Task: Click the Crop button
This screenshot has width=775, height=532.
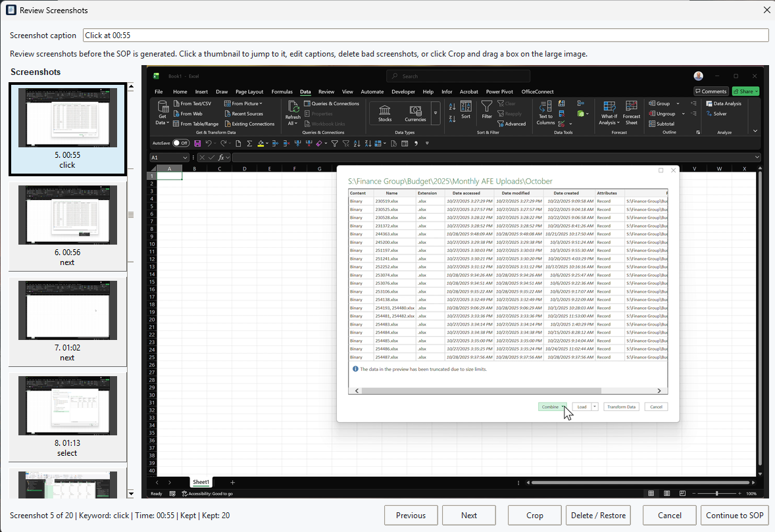Action: coord(534,515)
